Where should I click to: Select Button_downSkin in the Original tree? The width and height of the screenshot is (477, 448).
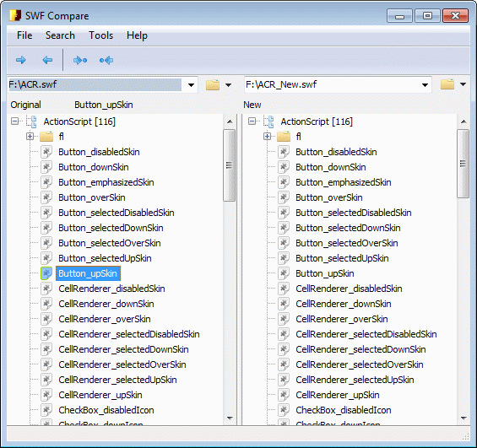94,167
